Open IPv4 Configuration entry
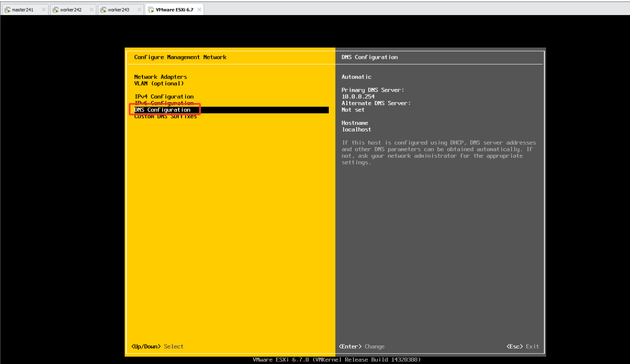Image resolution: width=630 pixels, height=364 pixels. coord(164,97)
